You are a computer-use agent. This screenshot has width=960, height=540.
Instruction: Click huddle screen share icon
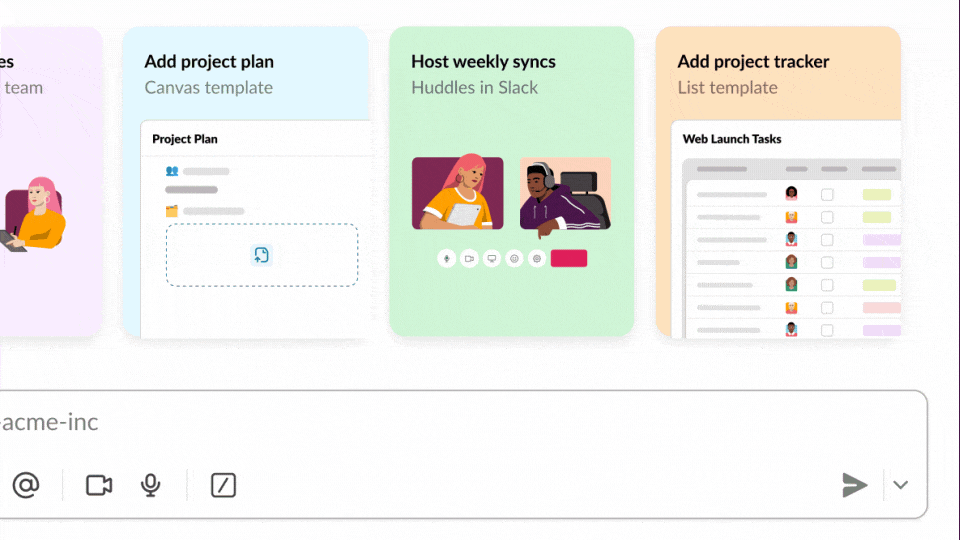(492, 258)
